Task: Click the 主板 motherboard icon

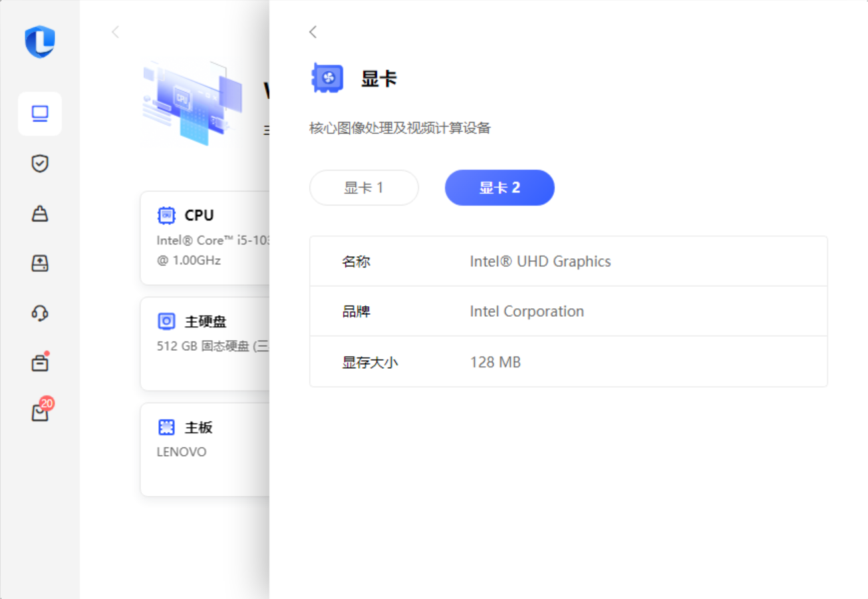Action: 166,427
